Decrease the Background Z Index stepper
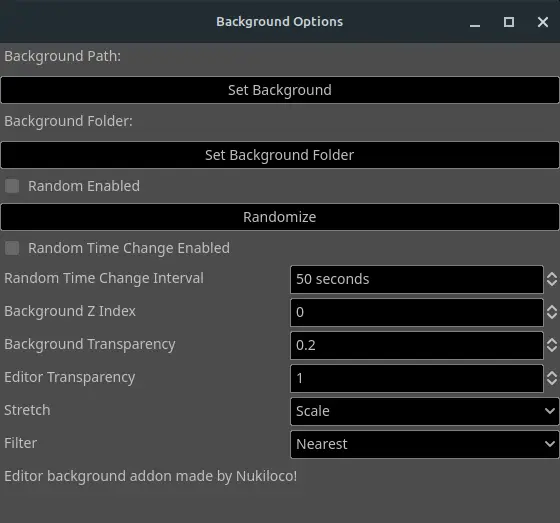The width and height of the screenshot is (560, 523). pyautogui.click(x=552, y=316)
